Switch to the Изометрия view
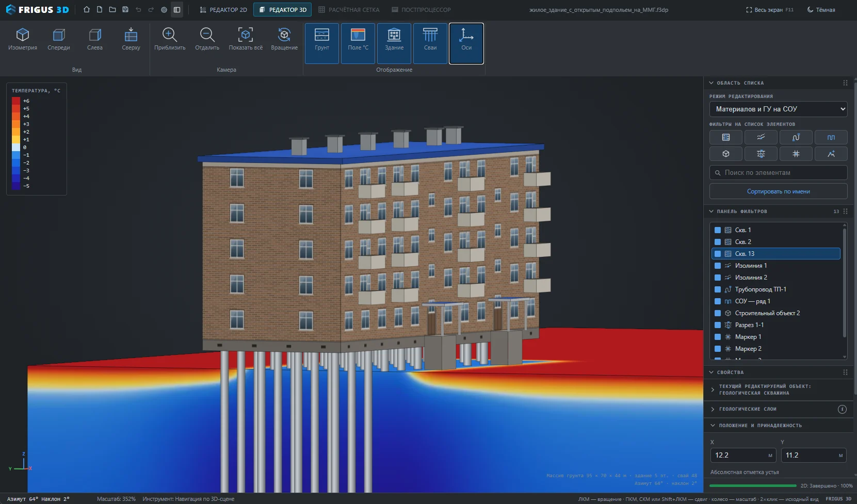Viewport: 857px width, 504px height. [23, 39]
